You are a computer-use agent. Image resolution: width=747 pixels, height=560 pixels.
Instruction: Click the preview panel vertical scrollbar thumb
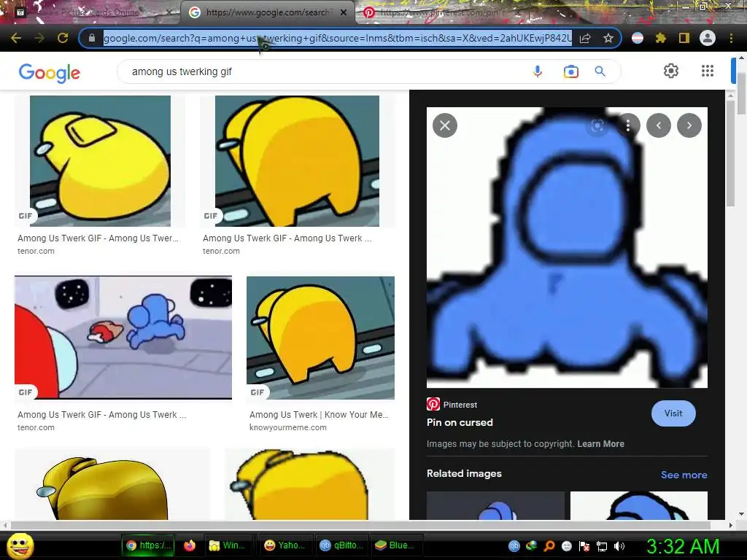point(730,153)
